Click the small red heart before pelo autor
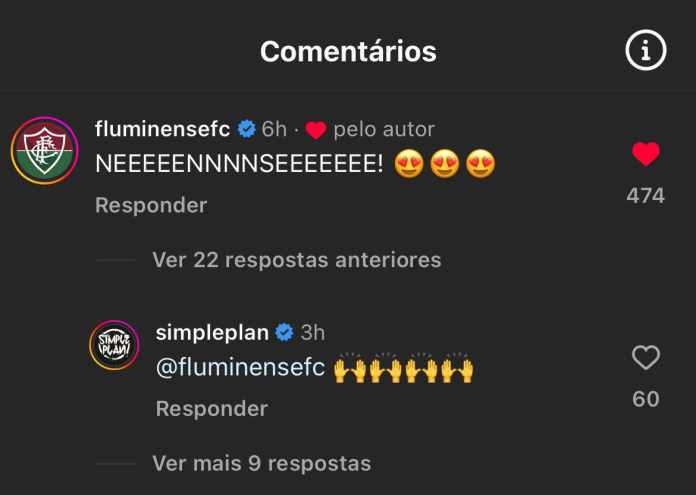The image size is (696, 495). click(x=316, y=130)
